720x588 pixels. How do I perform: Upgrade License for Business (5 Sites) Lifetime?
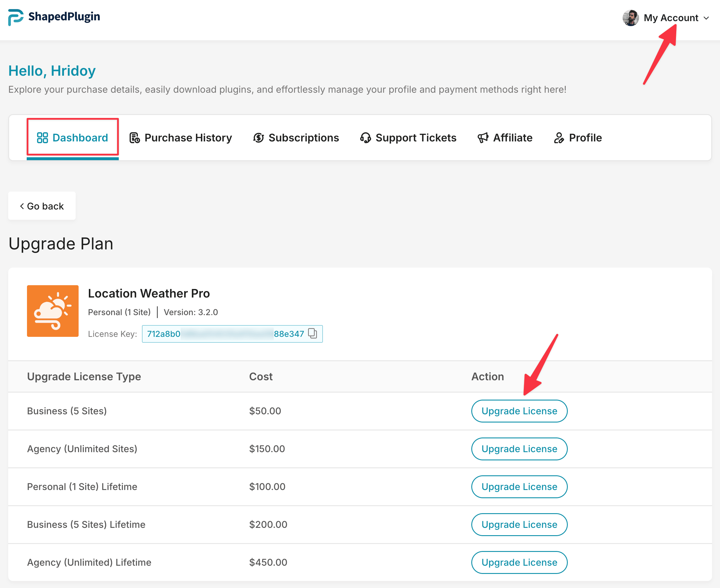click(x=519, y=525)
